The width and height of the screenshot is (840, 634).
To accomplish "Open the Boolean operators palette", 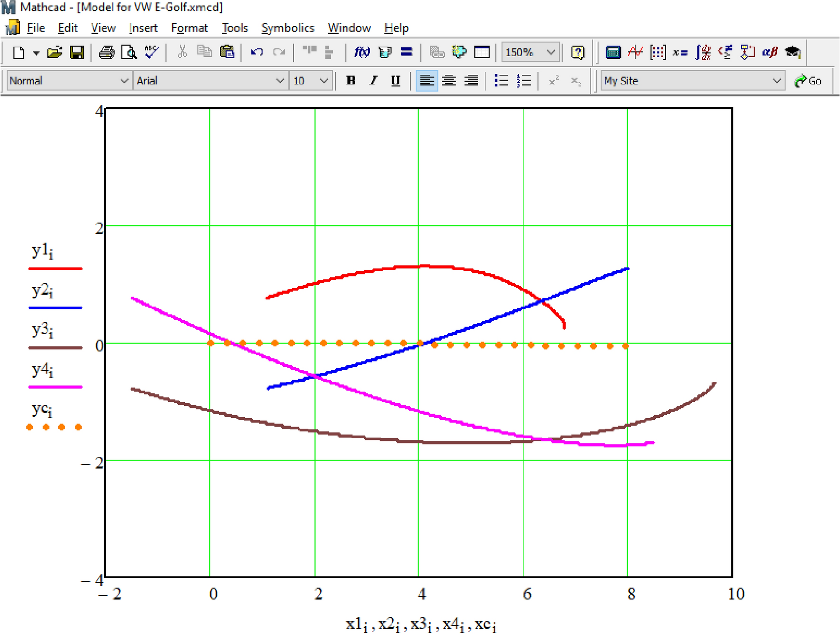I will coord(726,52).
